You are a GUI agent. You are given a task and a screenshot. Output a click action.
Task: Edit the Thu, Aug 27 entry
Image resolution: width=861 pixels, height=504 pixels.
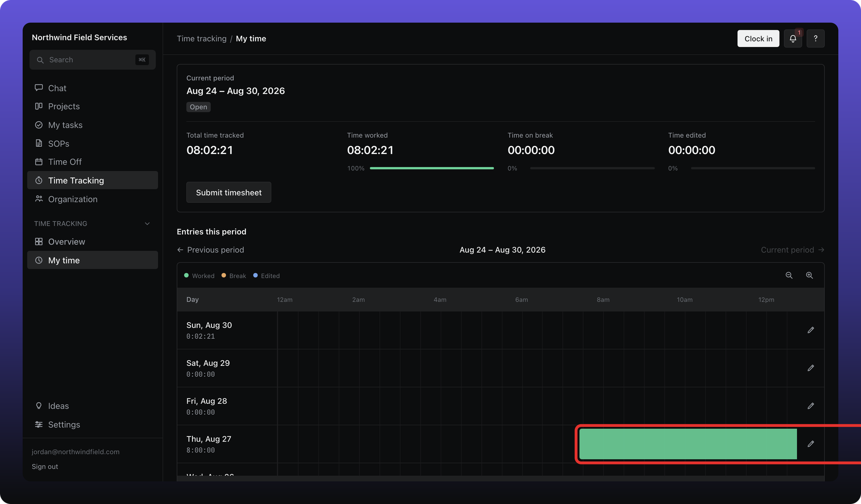click(x=811, y=444)
